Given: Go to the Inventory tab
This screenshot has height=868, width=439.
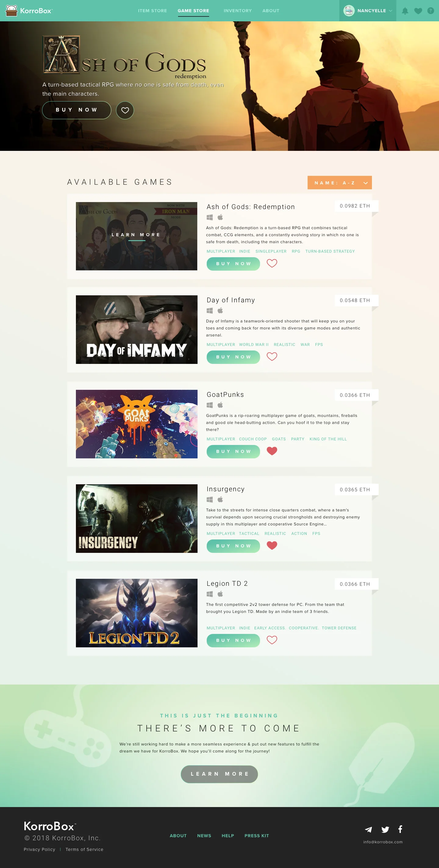Looking at the screenshot, I should point(238,11).
